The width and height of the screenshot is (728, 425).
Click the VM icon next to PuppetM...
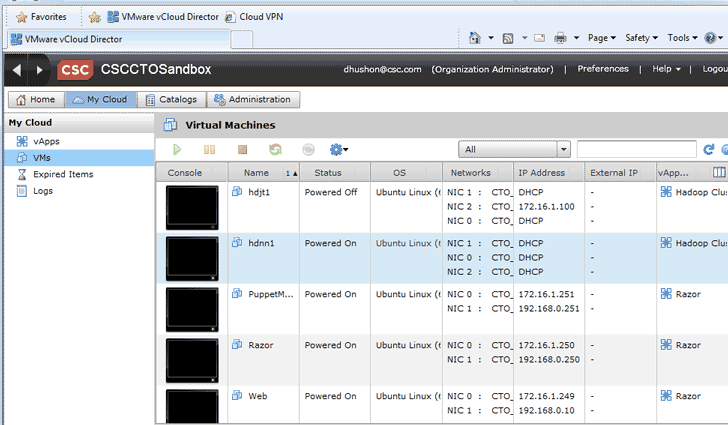pyautogui.click(x=237, y=294)
